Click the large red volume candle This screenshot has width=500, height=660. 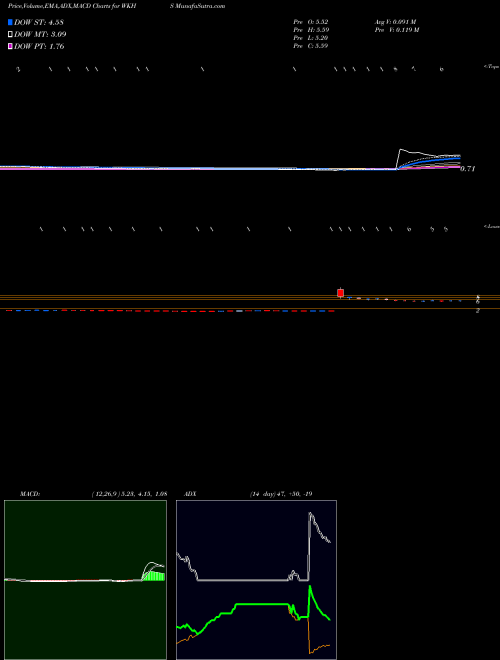[340, 293]
